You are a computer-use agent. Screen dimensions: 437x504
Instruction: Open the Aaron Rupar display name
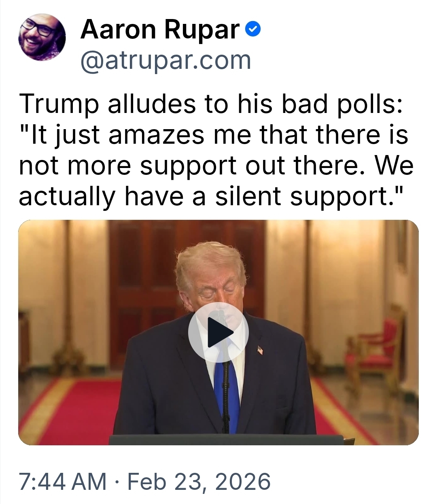[x=160, y=30]
